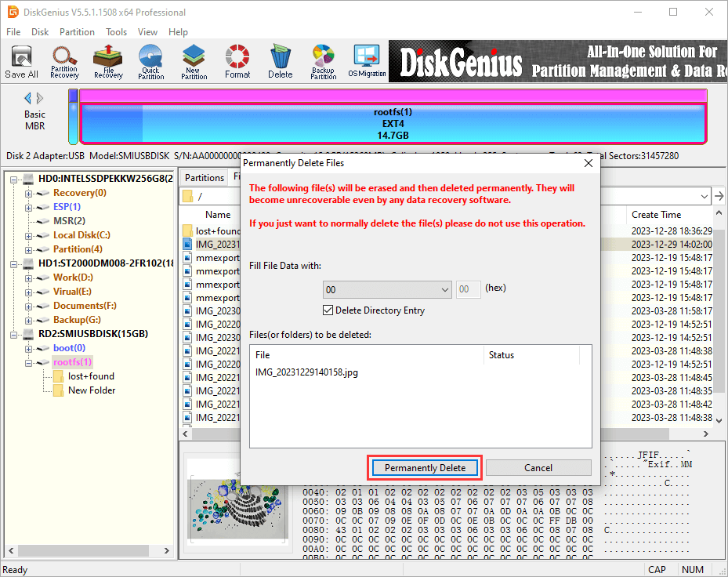Open the Partition menu
Screen dimensions: 728x577
click(77, 31)
